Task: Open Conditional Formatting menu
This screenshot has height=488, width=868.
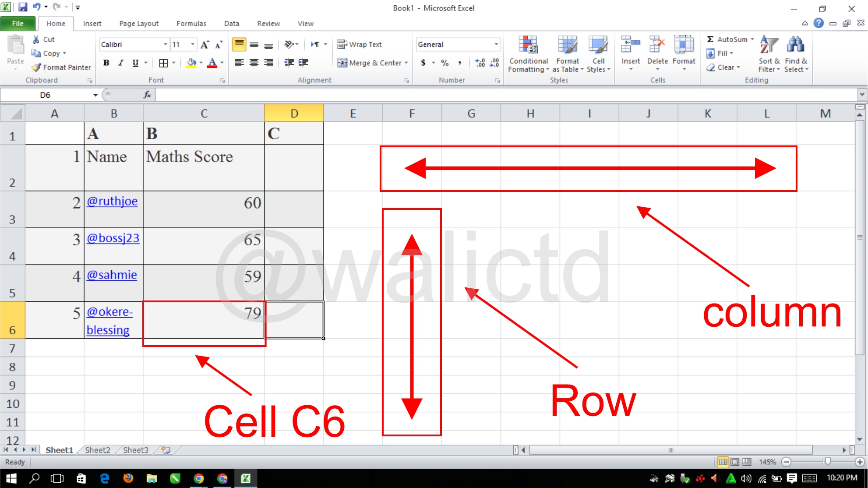Action: click(529, 54)
